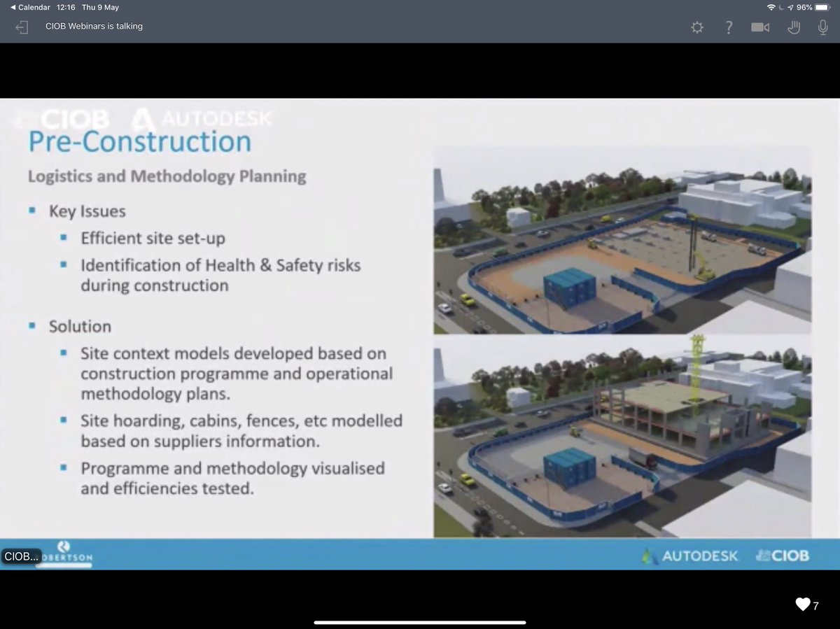Click the 'Key Issues' bullet

point(87,211)
